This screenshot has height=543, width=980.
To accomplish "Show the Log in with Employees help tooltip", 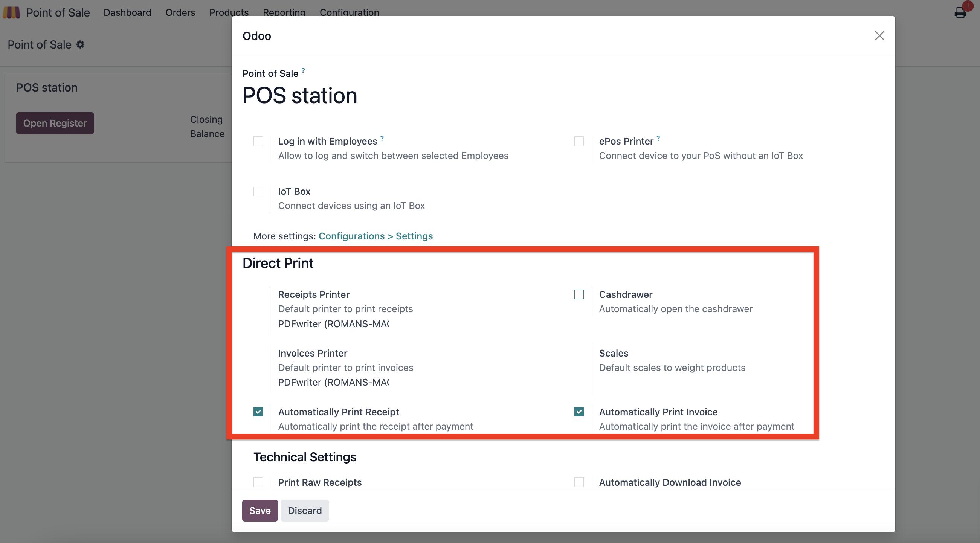I will click(382, 138).
